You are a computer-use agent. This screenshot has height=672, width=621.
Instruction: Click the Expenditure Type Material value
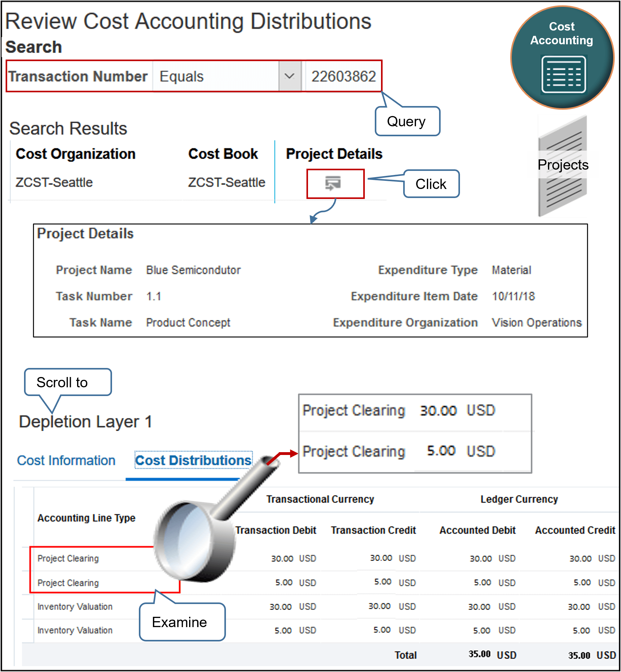pyautogui.click(x=511, y=270)
